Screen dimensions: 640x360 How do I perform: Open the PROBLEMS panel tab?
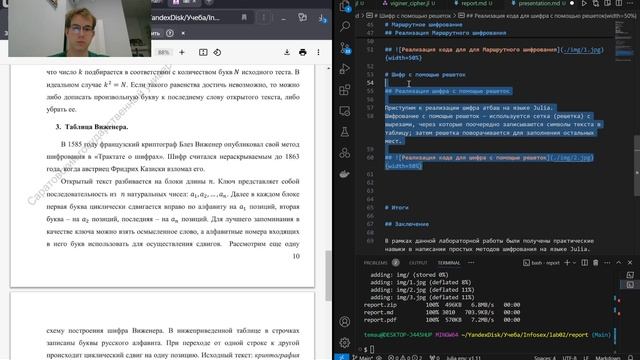click(376, 262)
